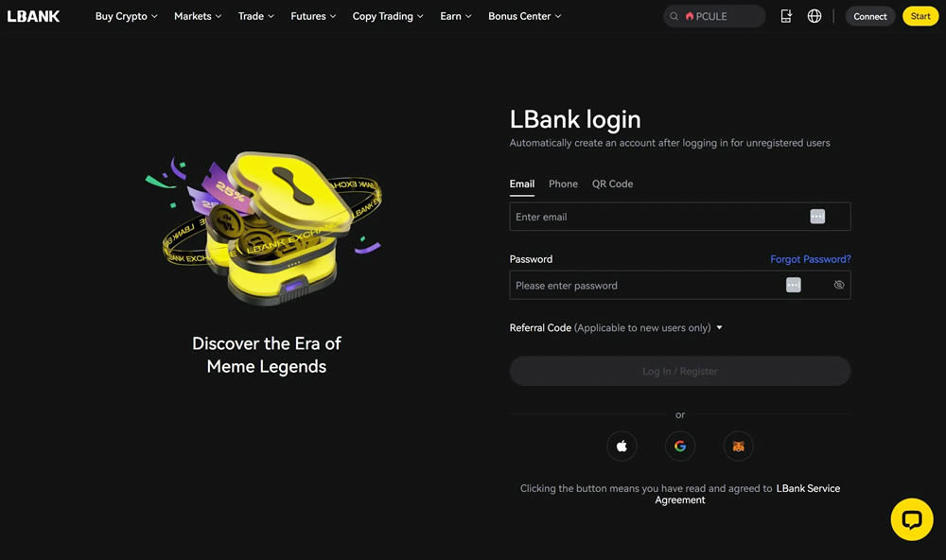Open the Buy Crypto dropdown menu
The width and height of the screenshot is (946, 560).
[126, 16]
